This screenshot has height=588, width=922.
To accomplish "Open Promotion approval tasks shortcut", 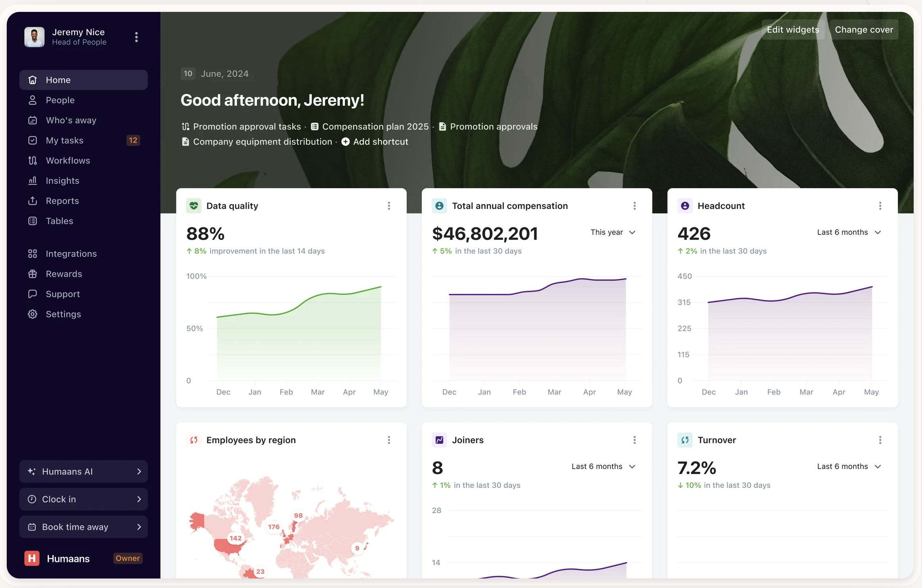I will [241, 126].
